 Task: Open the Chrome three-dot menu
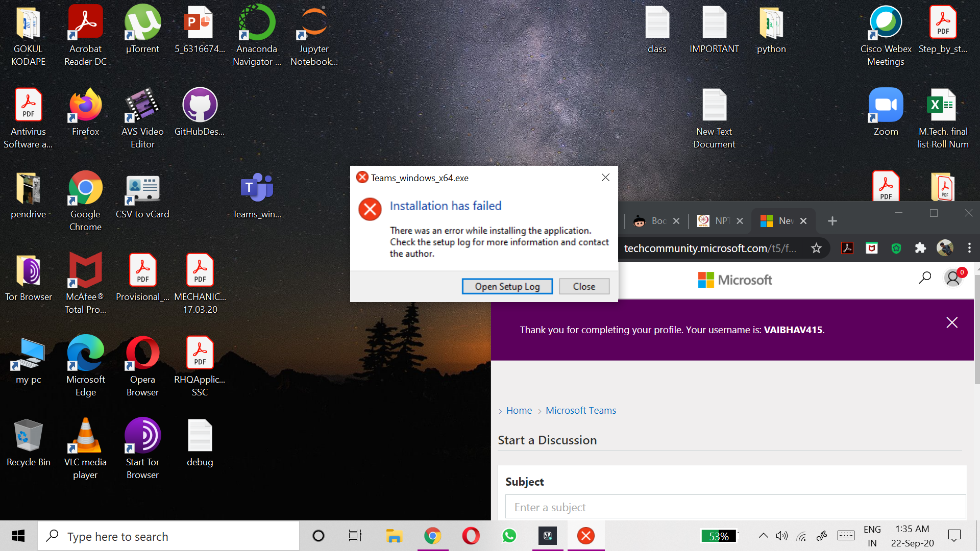click(969, 248)
